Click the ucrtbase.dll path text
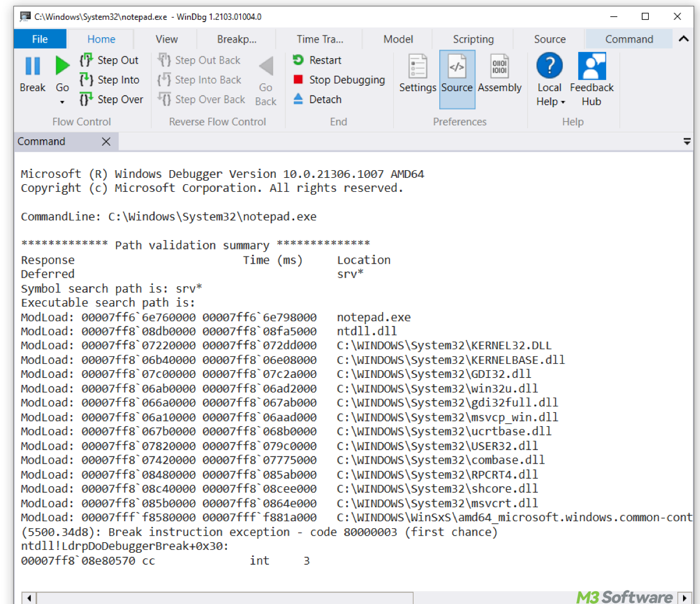The image size is (700, 604). click(x=444, y=431)
